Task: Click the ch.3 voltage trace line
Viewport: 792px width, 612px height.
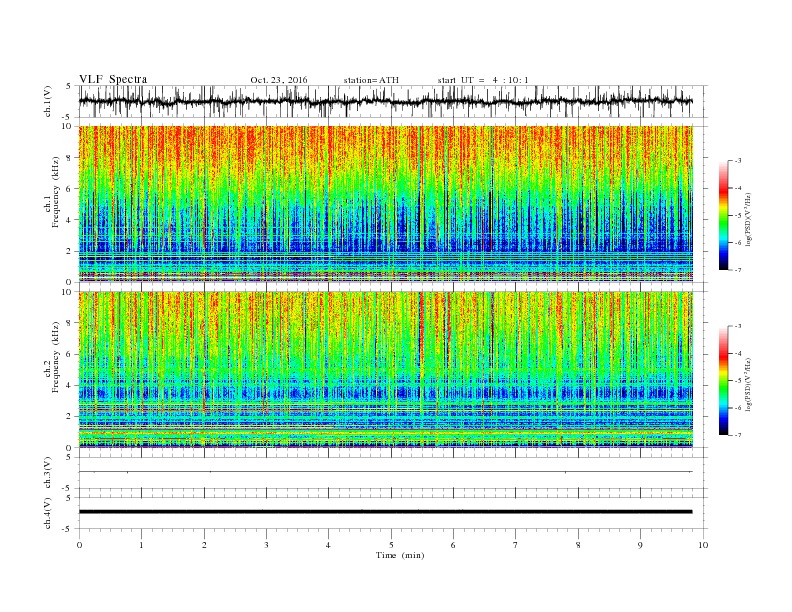Action: tap(385, 472)
